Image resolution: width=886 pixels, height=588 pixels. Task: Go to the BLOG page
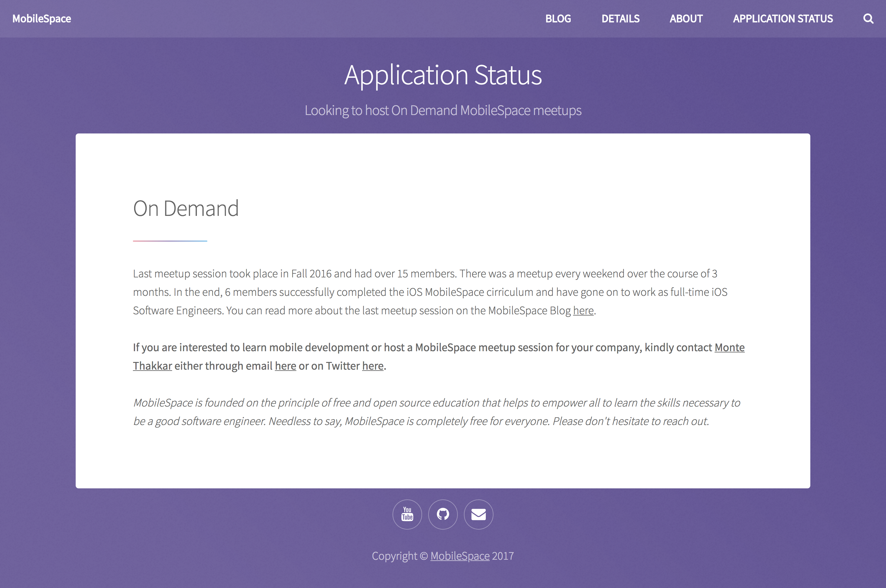point(558,19)
